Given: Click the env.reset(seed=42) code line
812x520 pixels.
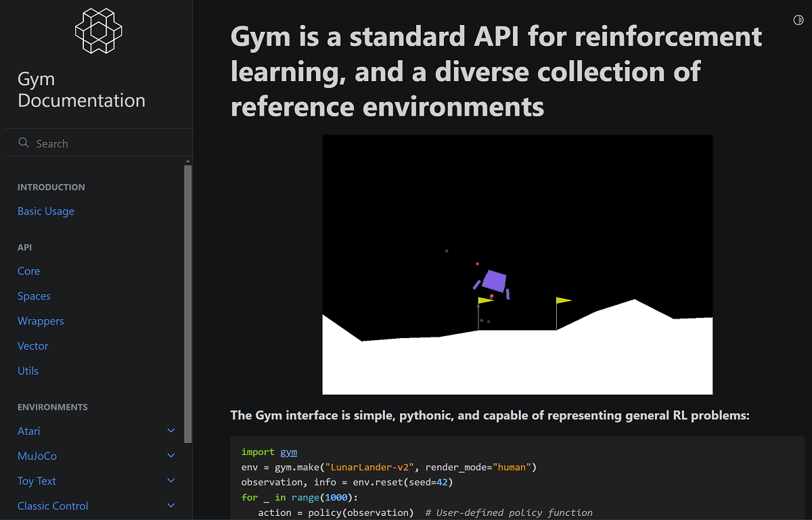Looking at the screenshot, I should [347, 482].
